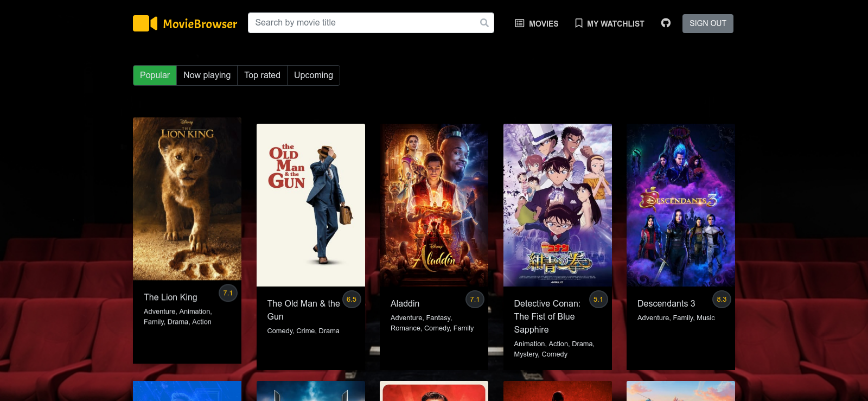Click the search magnifier icon
868x401 pixels.
tap(484, 23)
